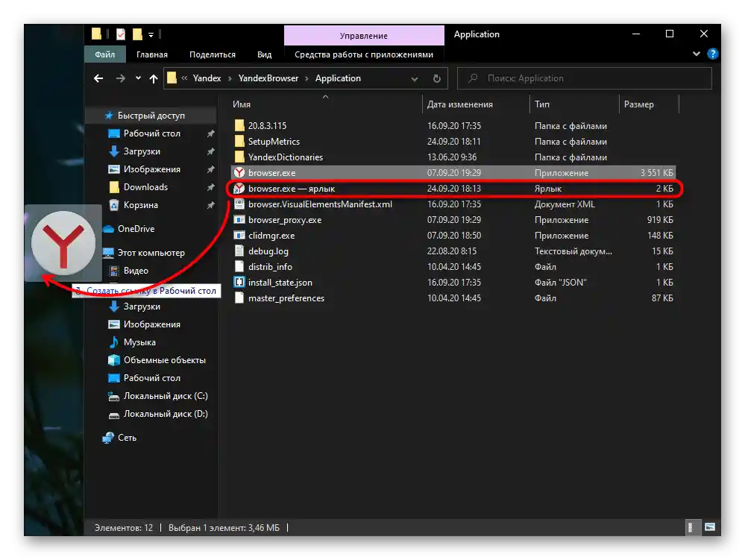Unpin quick access Загрузки using its pin
The width and height of the screenshot is (745, 560).
210,151
